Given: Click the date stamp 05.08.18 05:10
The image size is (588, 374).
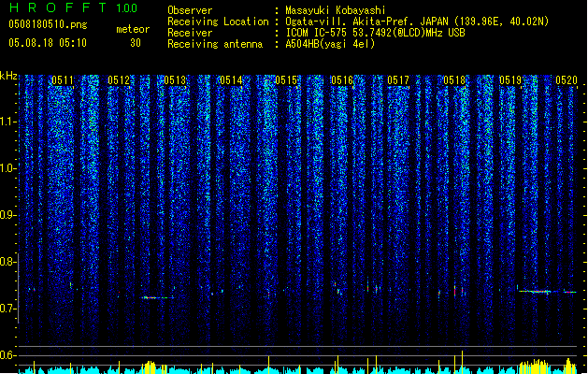Looking at the screenshot, I should click(x=48, y=43).
